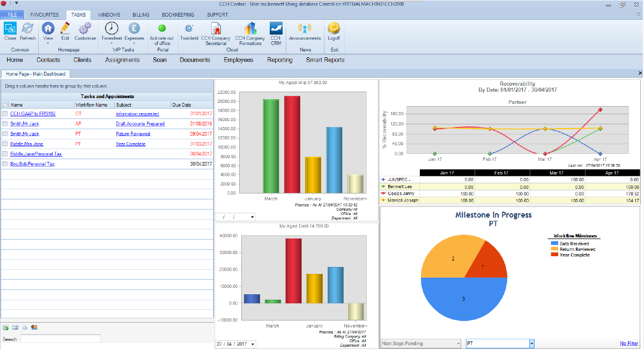Viewport: 644px width, 350px height.
Task: Click the red application orb icon
Action: [4, 3]
